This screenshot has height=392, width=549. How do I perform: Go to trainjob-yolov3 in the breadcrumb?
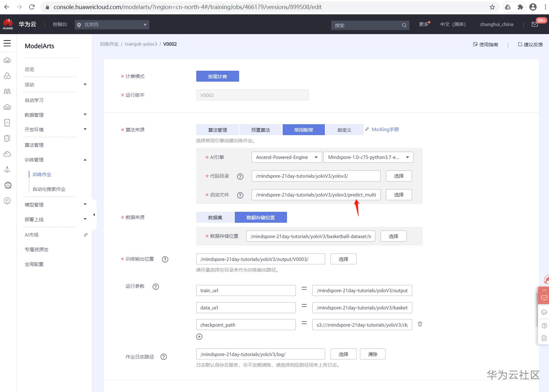[141, 44]
